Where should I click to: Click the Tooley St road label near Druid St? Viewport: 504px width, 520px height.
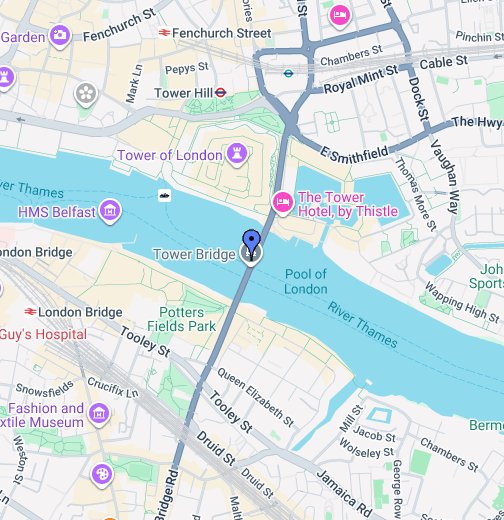tap(230, 413)
